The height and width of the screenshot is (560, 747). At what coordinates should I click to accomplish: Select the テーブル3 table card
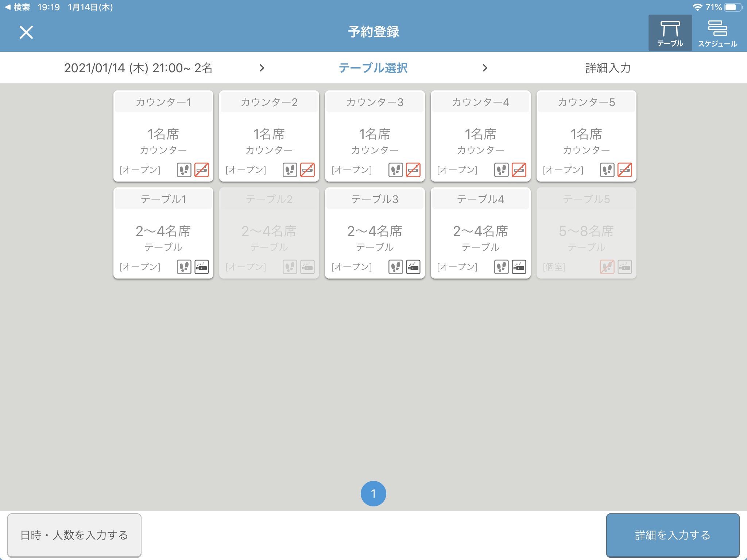[375, 233]
